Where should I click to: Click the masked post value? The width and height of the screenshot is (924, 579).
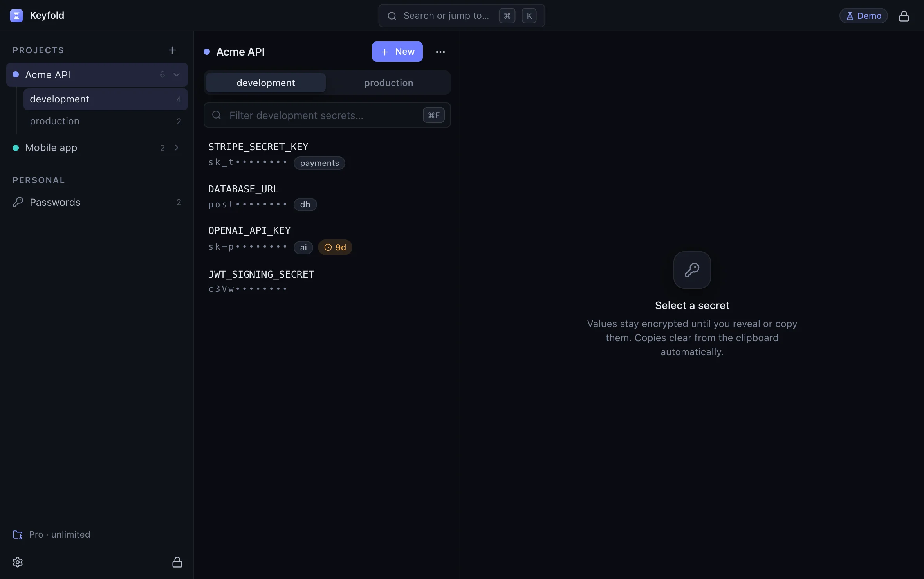point(248,205)
